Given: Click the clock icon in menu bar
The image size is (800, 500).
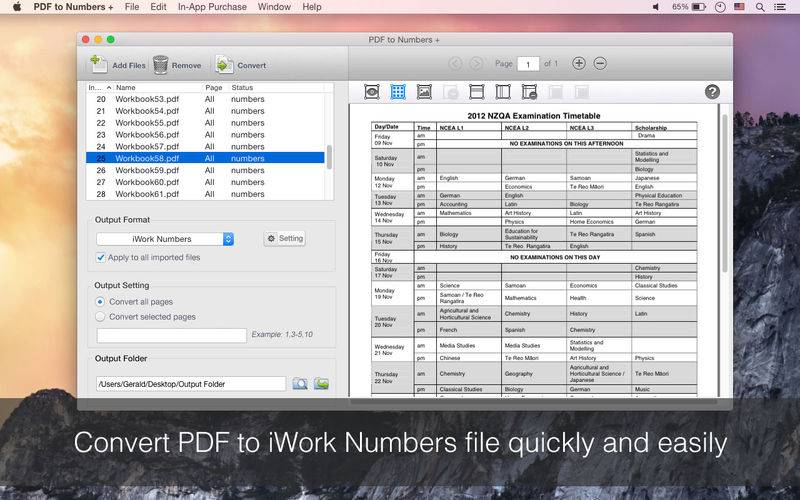Looking at the screenshot, I should click(720, 7).
